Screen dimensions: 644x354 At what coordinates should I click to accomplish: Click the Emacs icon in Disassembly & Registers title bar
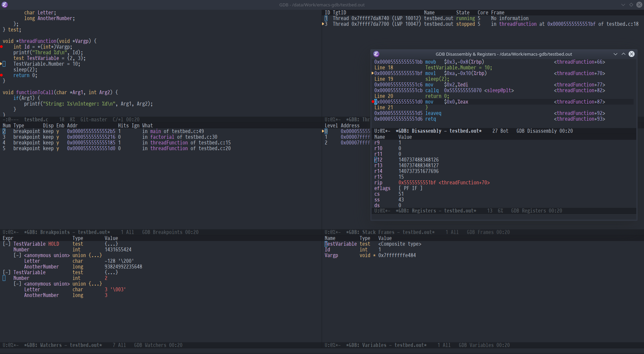[376, 54]
